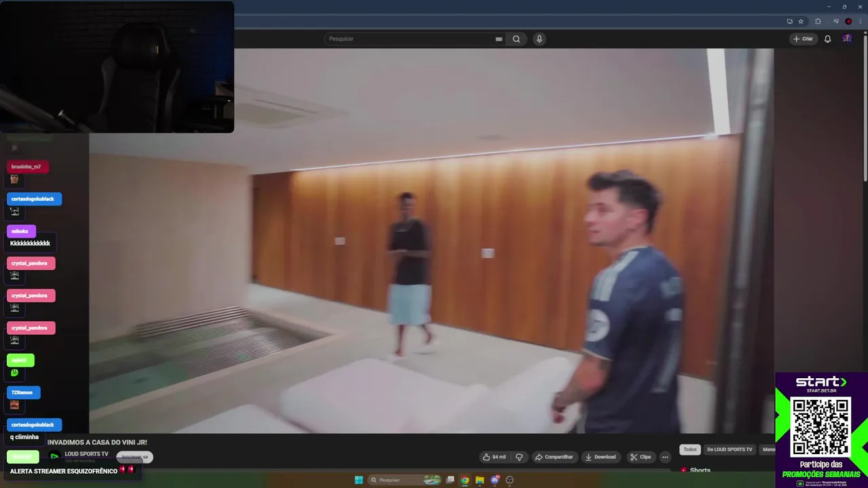
Task: Open the Chrome extensions puzzle icon
Action: click(818, 21)
